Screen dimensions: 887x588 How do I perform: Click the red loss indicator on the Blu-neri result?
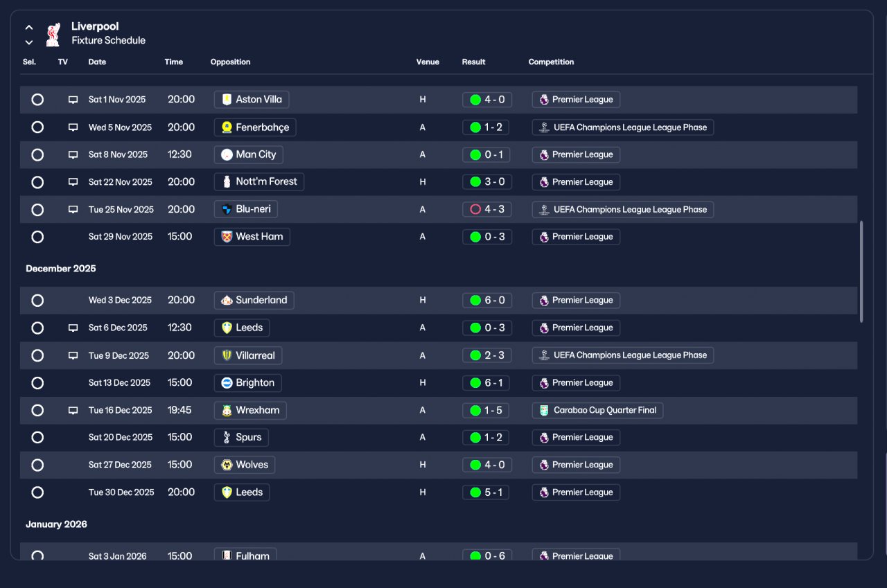tap(475, 209)
